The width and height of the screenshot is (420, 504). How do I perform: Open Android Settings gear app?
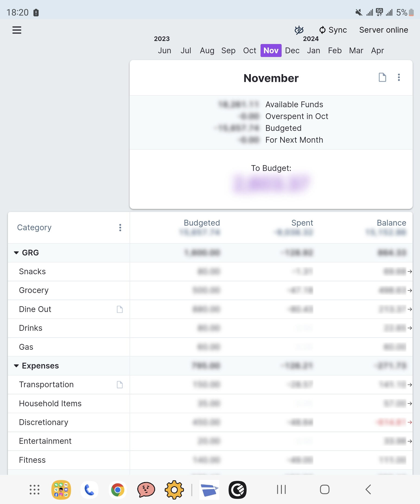coord(174,490)
